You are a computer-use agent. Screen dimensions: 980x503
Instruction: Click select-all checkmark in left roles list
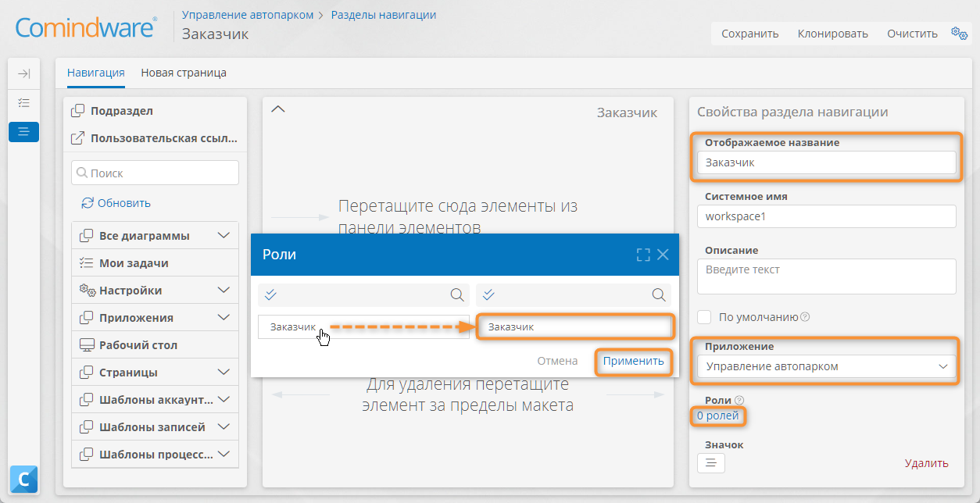coord(271,295)
